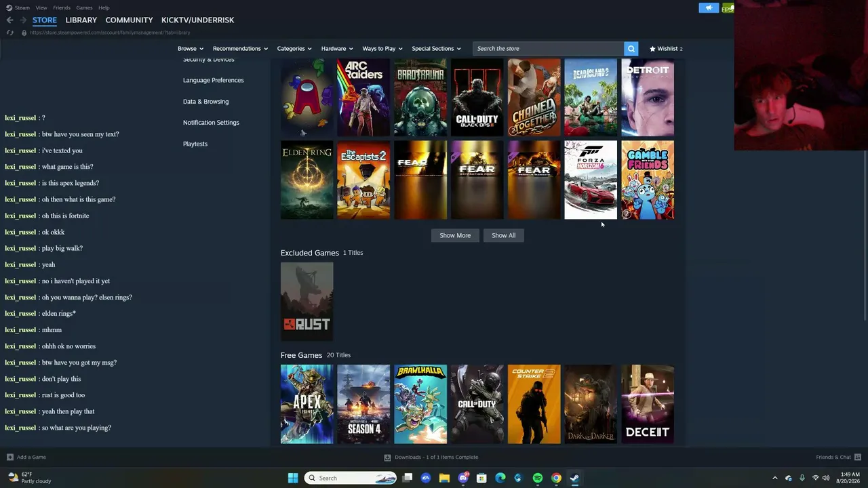Open the Rust excluded game cover
The height and width of the screenshot is (488, 868).
pos(307,301)
